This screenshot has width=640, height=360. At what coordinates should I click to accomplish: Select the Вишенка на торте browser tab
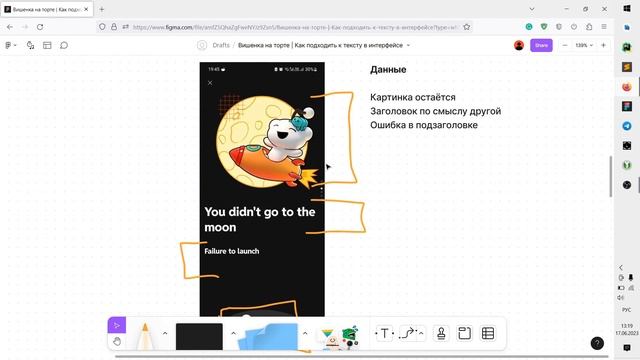click(47, 9)
